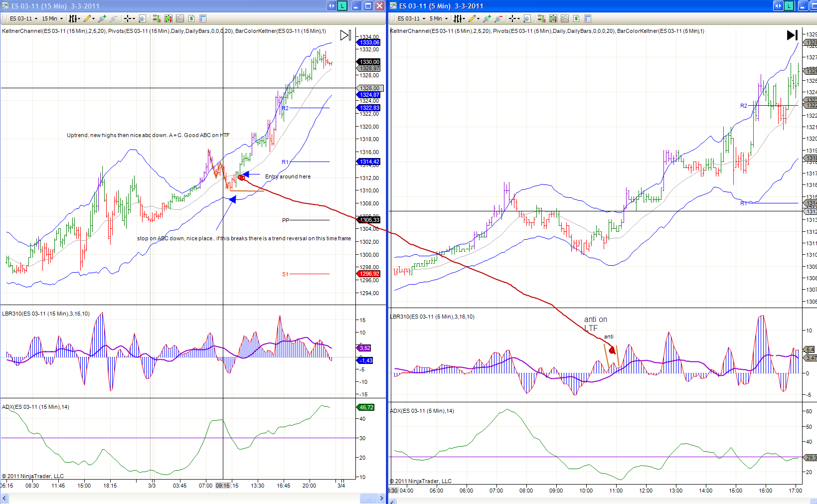Click the PP pivot label on 15 Min chart
The height and width of the screenshot is (504, 817).
pos(286,220)
